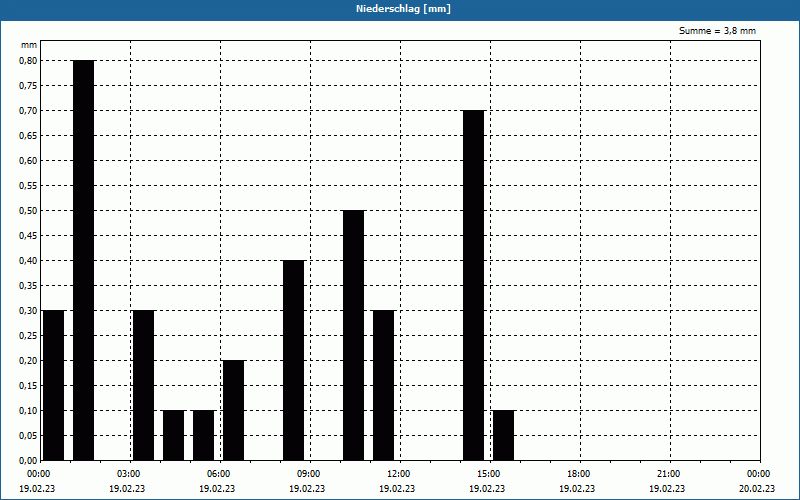Viewport: 800px width, 500px height.
Task: Select the 0,70 mm bar before 15:00
Action: 473,285
